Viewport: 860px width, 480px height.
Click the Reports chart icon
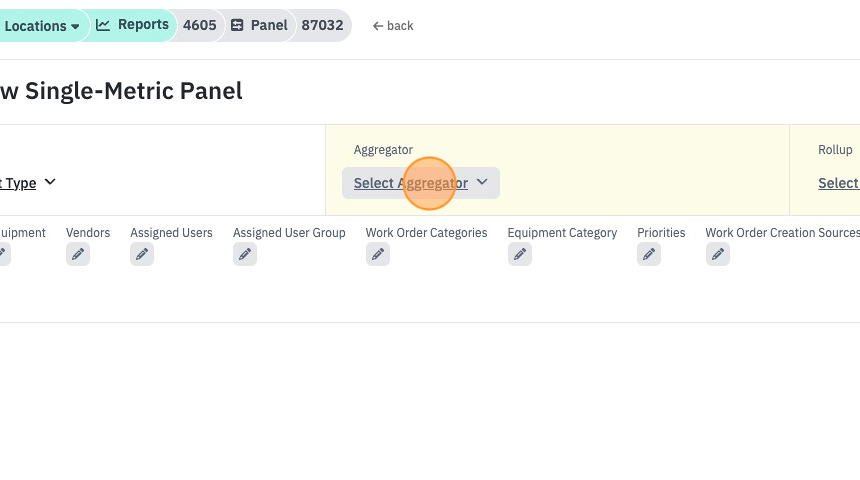coord(103,25)
